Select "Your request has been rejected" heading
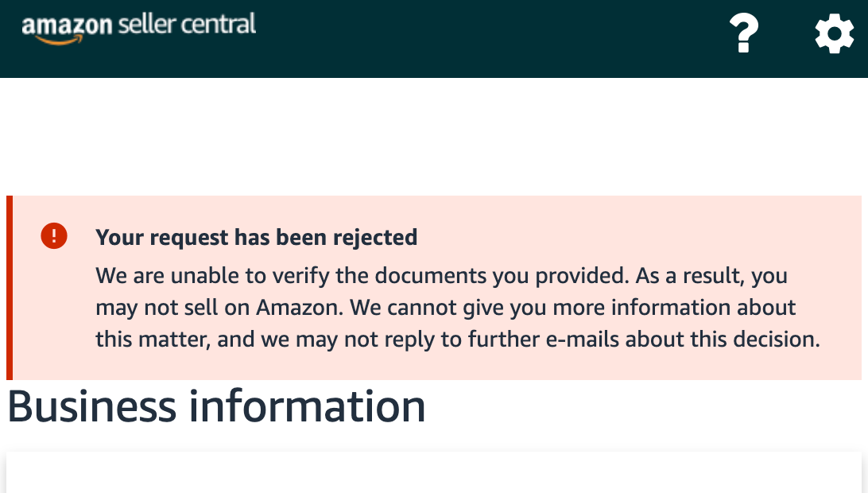 (256, 237)
